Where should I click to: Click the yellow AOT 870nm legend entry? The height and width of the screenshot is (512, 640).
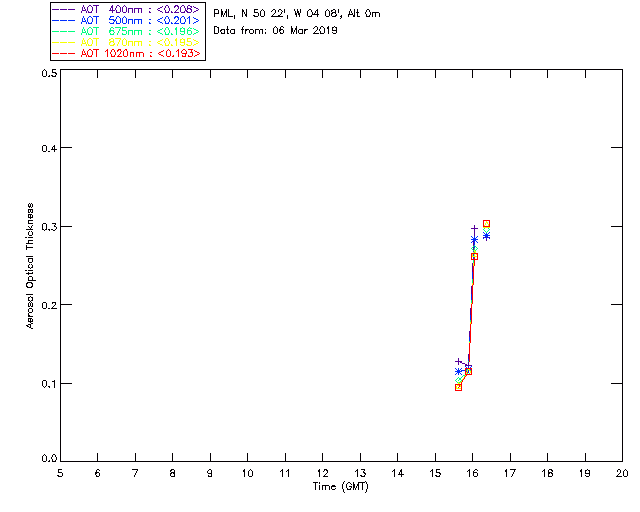[x=126, y=42]
